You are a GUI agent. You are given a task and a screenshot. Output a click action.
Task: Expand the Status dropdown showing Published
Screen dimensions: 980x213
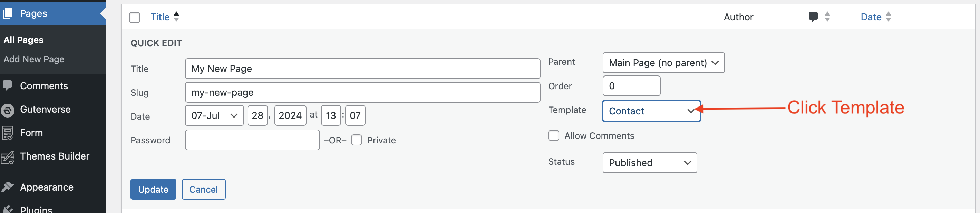coord(649,162)
